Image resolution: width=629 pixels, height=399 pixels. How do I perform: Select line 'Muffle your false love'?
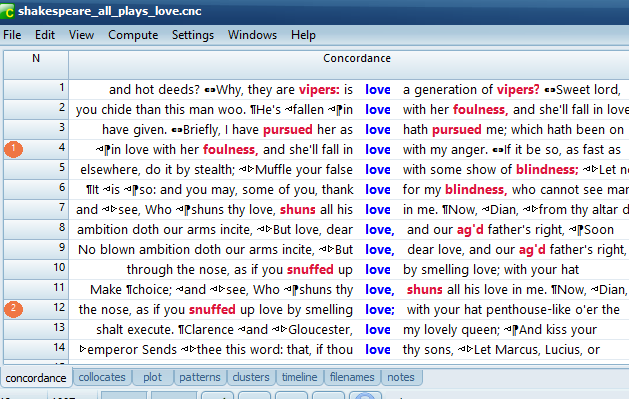349,170
